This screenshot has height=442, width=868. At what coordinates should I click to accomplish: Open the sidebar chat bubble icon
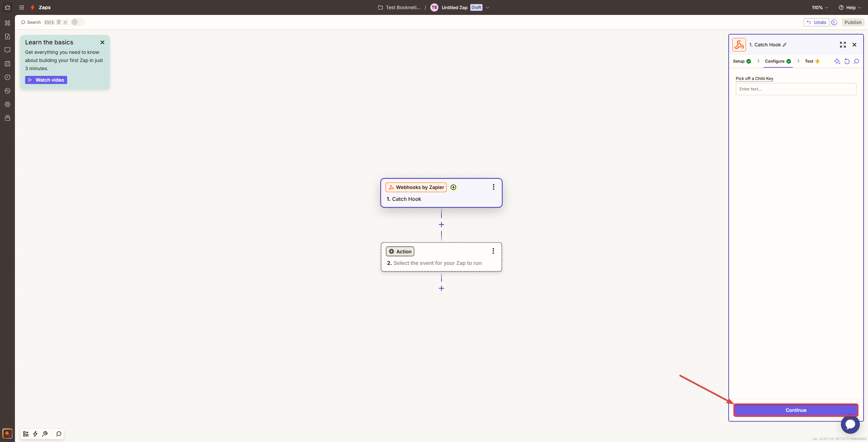pyautogui.click(x=7, y=50)
